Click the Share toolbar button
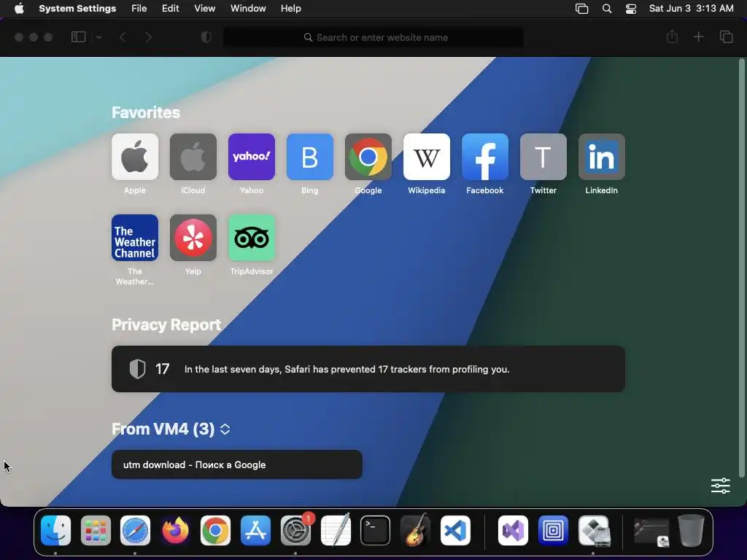 coord(672,36)
